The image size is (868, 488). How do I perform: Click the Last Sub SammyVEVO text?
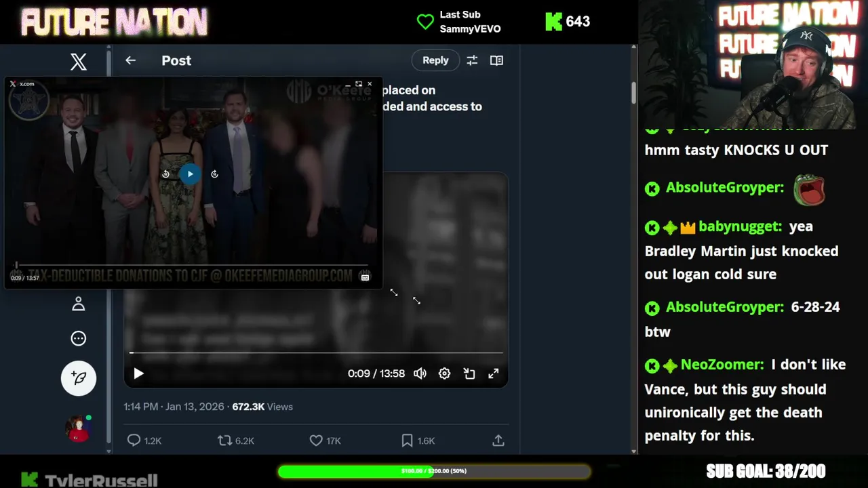[470, 22]
